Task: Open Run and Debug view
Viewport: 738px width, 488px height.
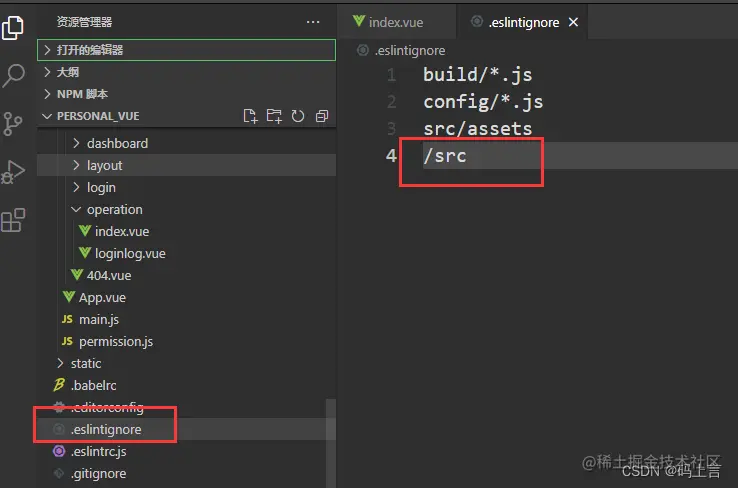Action: point(13,172)
